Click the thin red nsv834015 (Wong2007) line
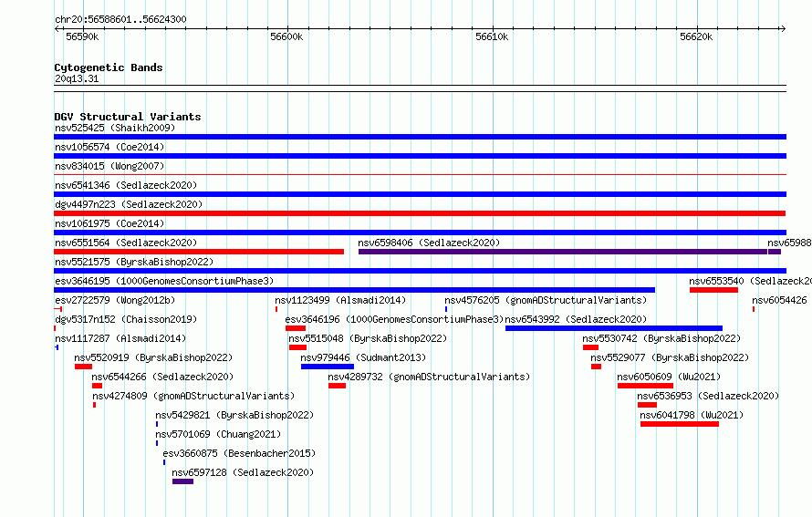812x517 pixels. click(x=420, y=175)
